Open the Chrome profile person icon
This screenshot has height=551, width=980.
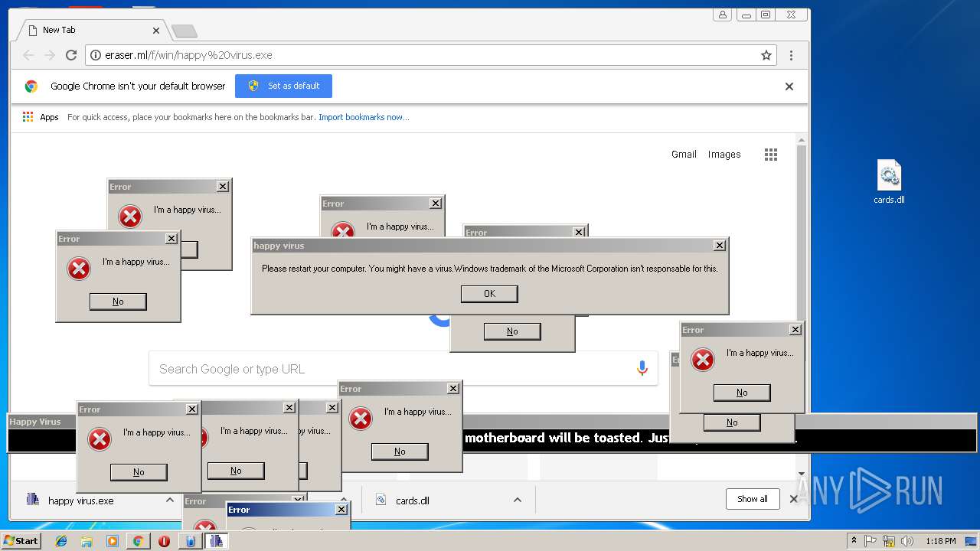pos(722,15)
